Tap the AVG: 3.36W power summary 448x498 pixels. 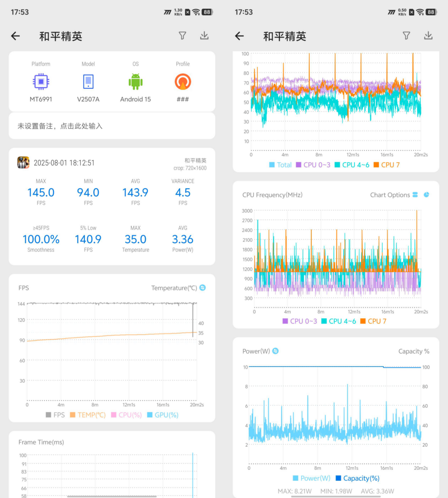[378, 491]
